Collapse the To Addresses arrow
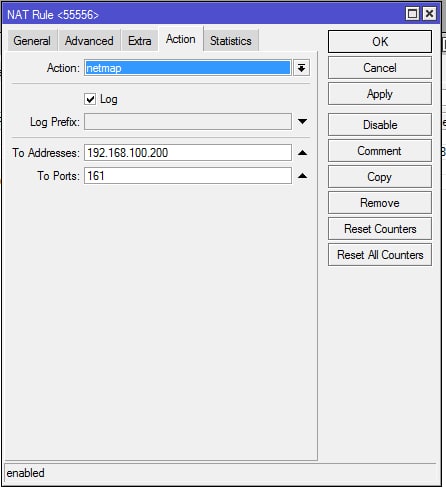446x492 pixels. pyautogui.click(x=302, y=153)
